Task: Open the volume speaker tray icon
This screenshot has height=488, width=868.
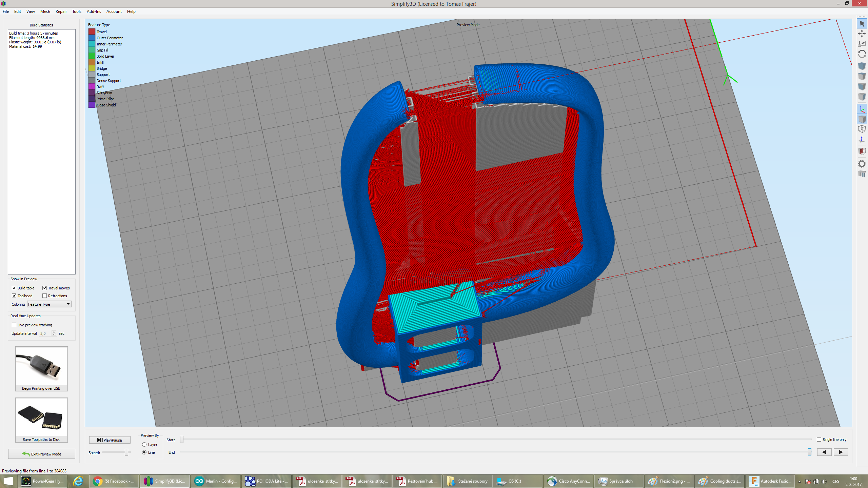Action: tap(824, 482)
